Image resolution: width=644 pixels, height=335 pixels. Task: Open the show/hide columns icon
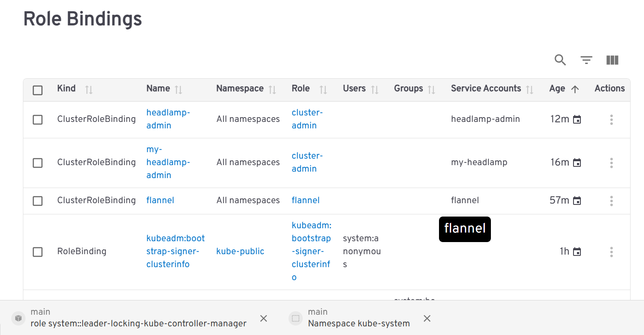point(612,60)
